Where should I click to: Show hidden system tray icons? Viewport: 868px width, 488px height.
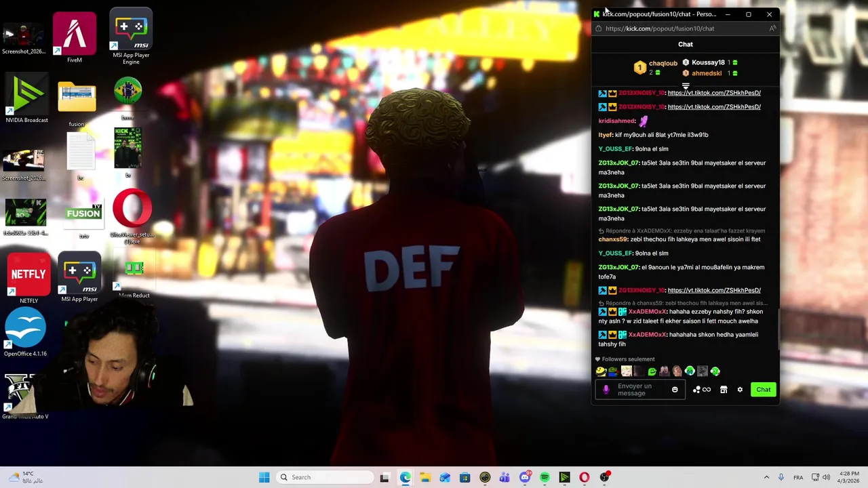(766, 477)
